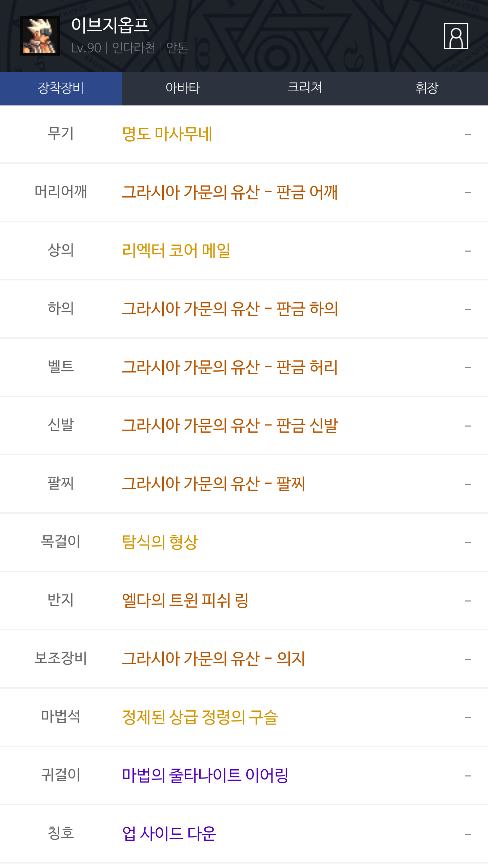Image resolution: width=488 pixels, height=868 pixels.
Task: Select 그라시아 가문의 유산 - 판금 하의
Action: [230, 309]
